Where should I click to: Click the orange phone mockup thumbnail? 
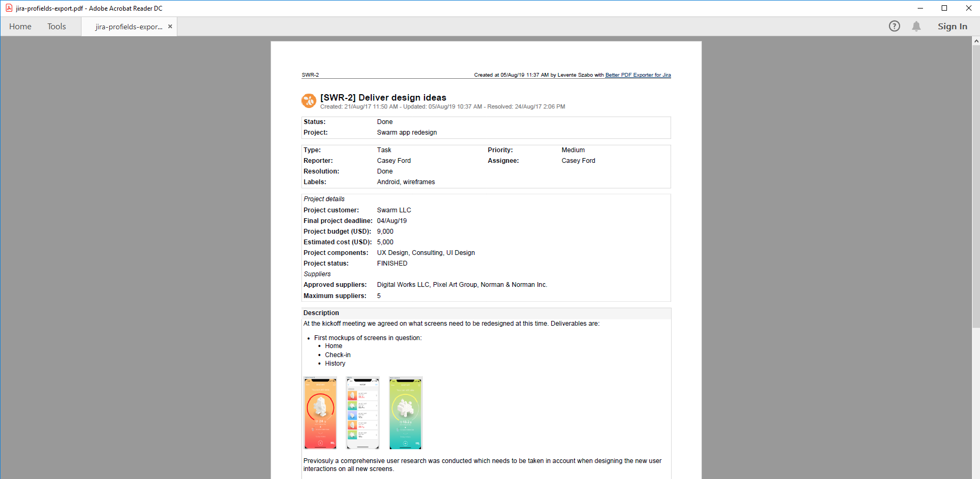[320, 413]
